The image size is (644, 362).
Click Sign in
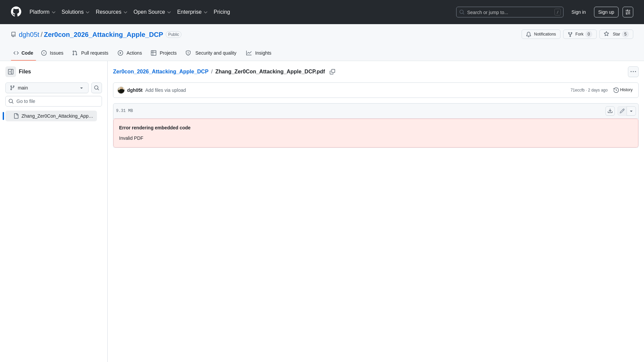579,12
